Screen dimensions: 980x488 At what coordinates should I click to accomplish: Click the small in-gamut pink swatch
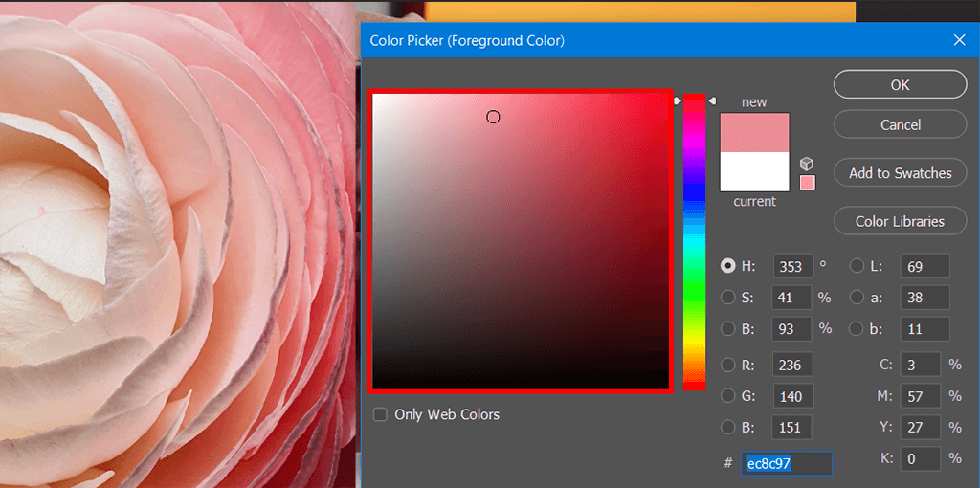pyautogui.click(x=808, y=183)
